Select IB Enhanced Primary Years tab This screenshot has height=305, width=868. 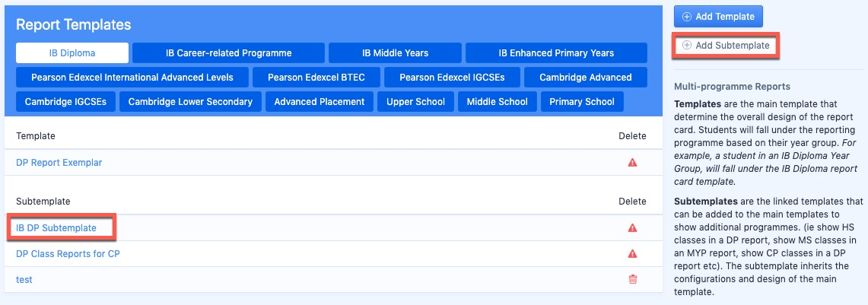click(x=556, y=53)
